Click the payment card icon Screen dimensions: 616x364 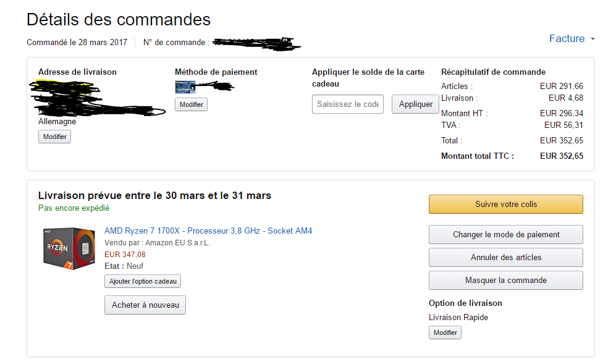[185, 87]
